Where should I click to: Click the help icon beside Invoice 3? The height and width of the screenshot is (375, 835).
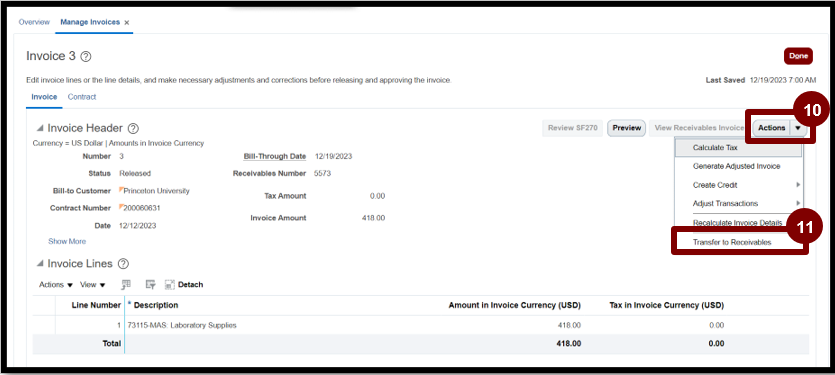point(86,56)
